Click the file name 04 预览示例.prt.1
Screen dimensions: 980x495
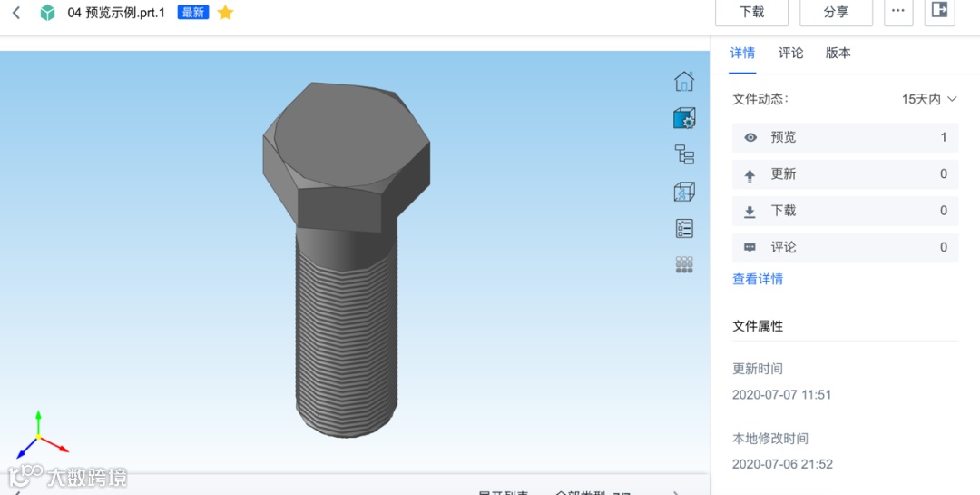tap(116, 13)
